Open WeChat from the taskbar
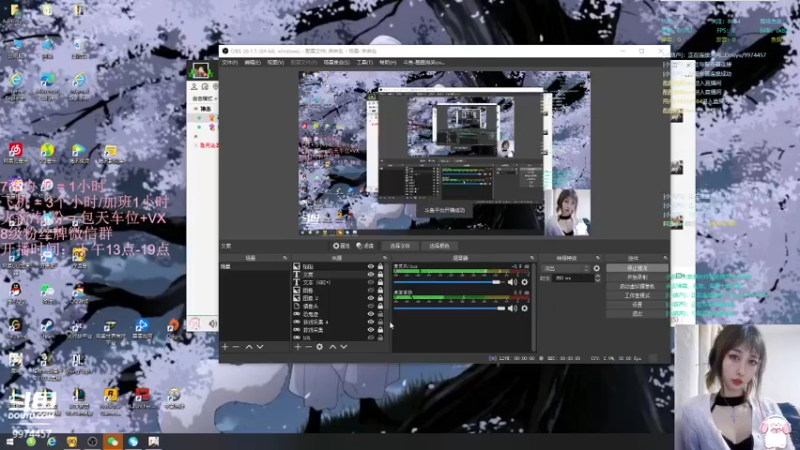This screenshot has width=800, height=450. (113, 441)
